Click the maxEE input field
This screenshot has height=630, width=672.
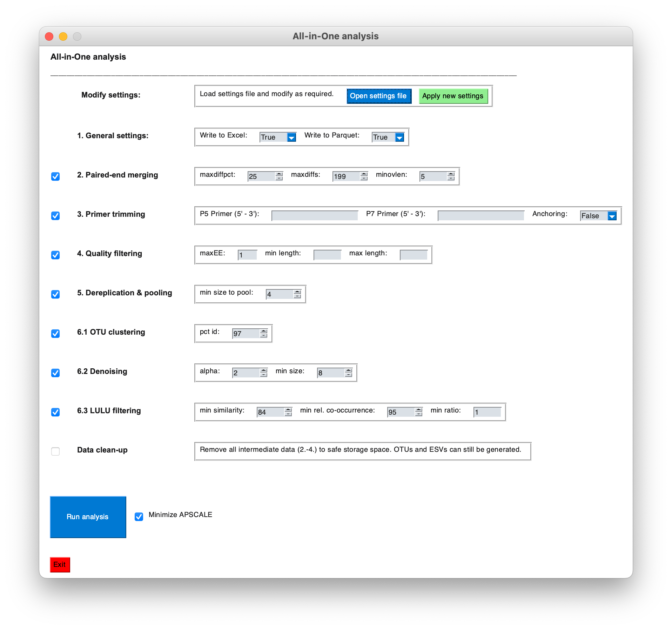pyautogui.click(x=248, y=255)
